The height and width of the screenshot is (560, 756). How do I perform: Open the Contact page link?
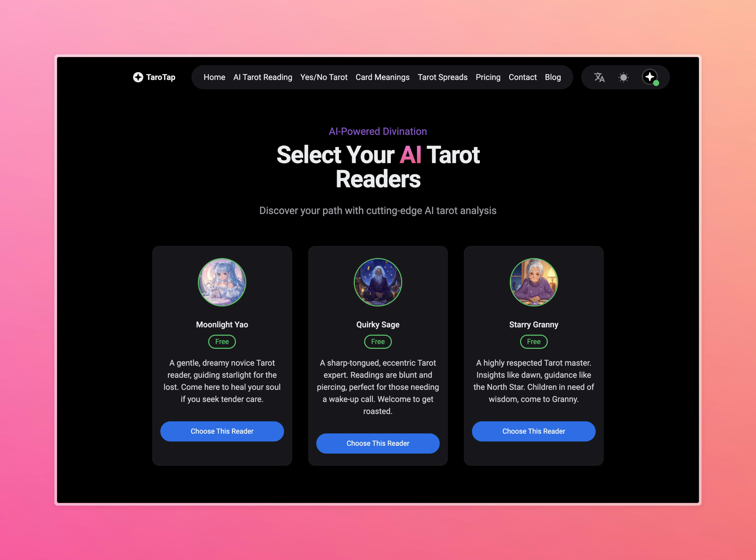(x=522, y=77)
